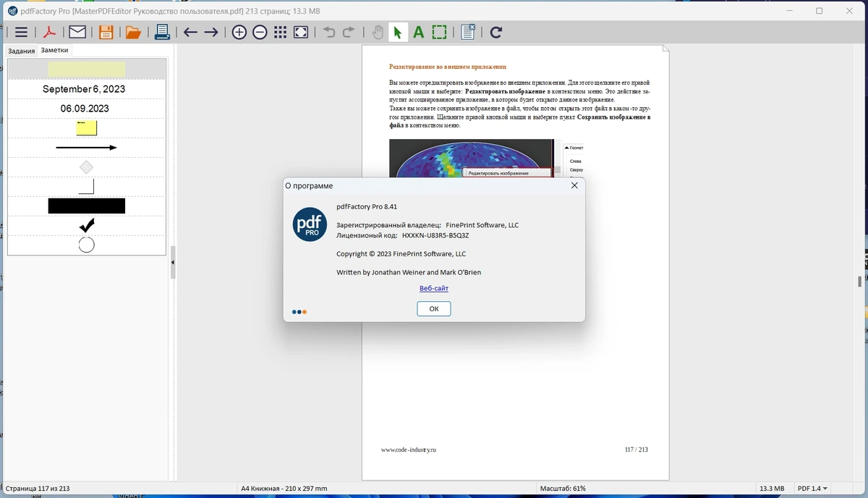Viewport: 868px width, 498px height.
Task: Click the 117 / 213 page number footer
Action: point(637,450)
